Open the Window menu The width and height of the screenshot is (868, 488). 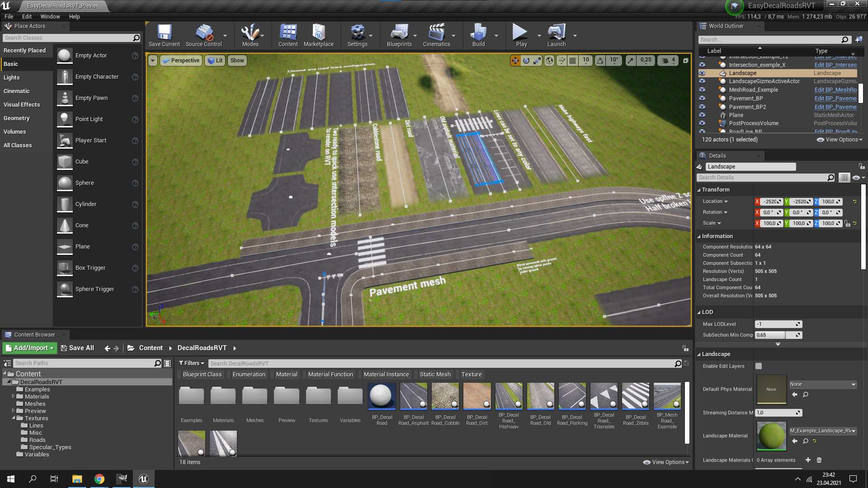click(x=50, y=17)
